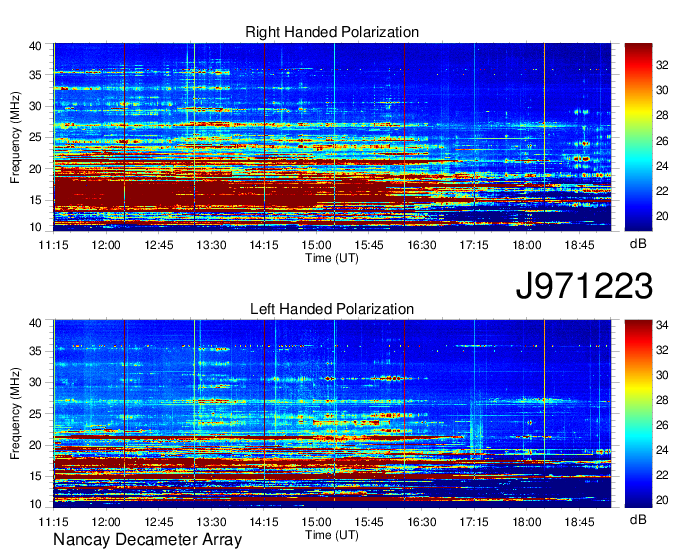Click the 12:45 time tick on Right Handed plot
The height and width of the screenshot is (552, 680).
(x=159, y=245)
